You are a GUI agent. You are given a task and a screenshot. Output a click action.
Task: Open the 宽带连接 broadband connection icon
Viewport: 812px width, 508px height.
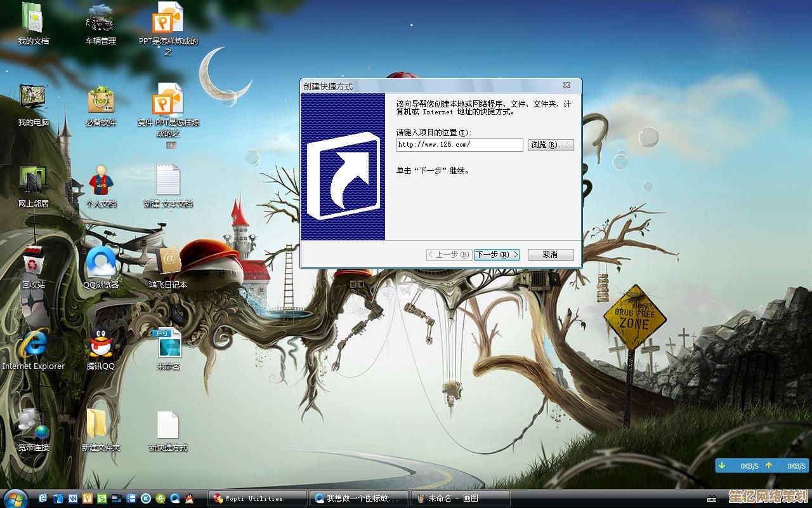pos(33,424)
